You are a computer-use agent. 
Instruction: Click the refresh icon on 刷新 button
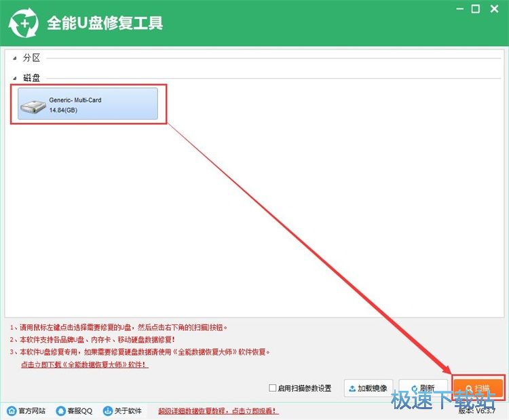coord(415,389)
